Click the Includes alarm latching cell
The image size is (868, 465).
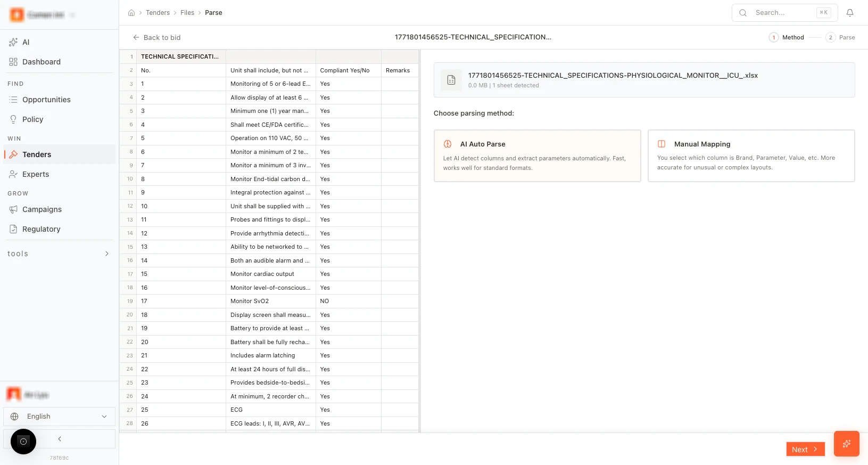pos(271,355)
